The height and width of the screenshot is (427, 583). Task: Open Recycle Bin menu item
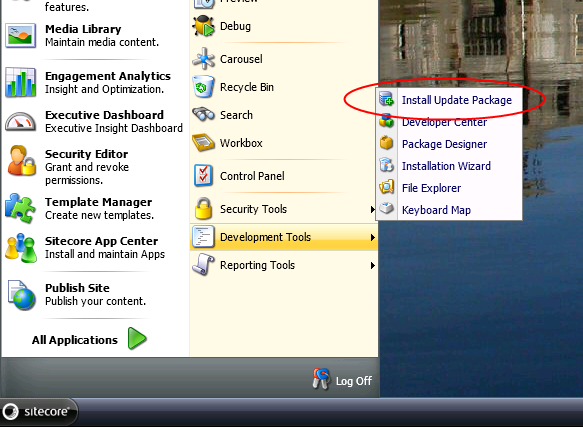pyautogui.click(x=284, y=87)
